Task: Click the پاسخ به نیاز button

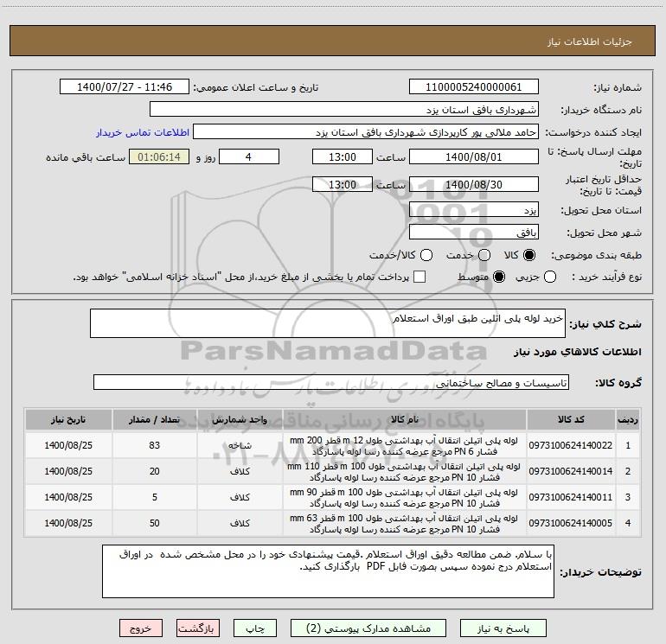Action: (503, 628)
